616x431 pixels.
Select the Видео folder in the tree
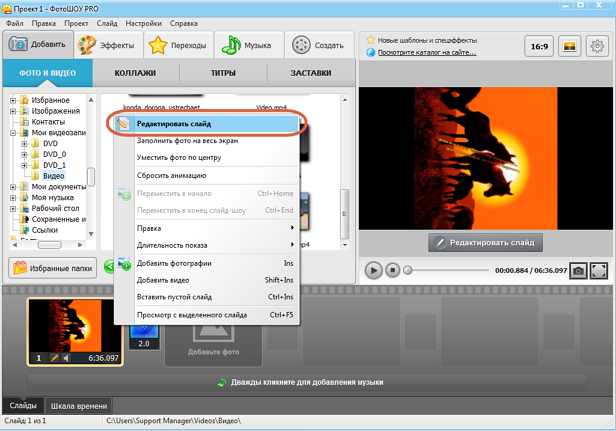[54, 176]
